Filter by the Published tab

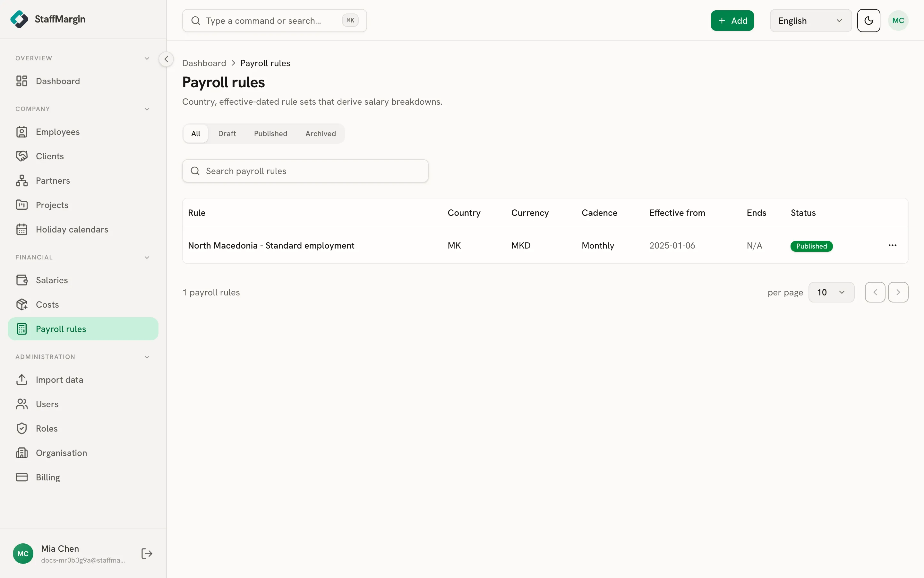[270, 133]
